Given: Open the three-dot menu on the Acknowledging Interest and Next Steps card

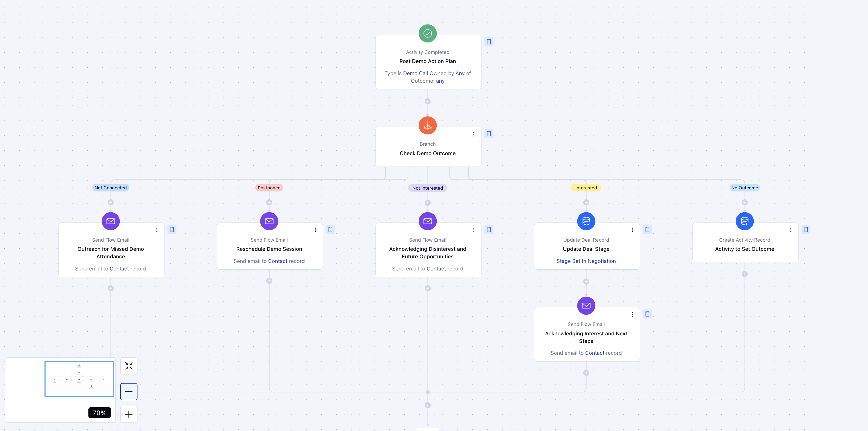Looking at the screenshot, I should click(632, 314).
